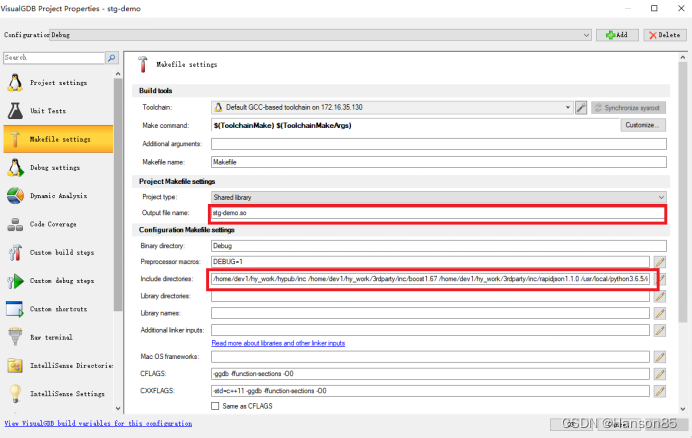Open Read more about libraries link

[x=278, y=343]
